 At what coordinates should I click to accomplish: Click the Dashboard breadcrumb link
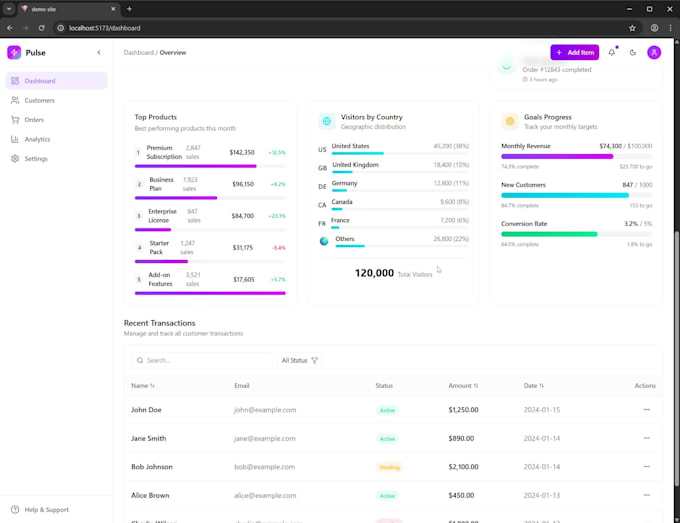tap(139, 52)
